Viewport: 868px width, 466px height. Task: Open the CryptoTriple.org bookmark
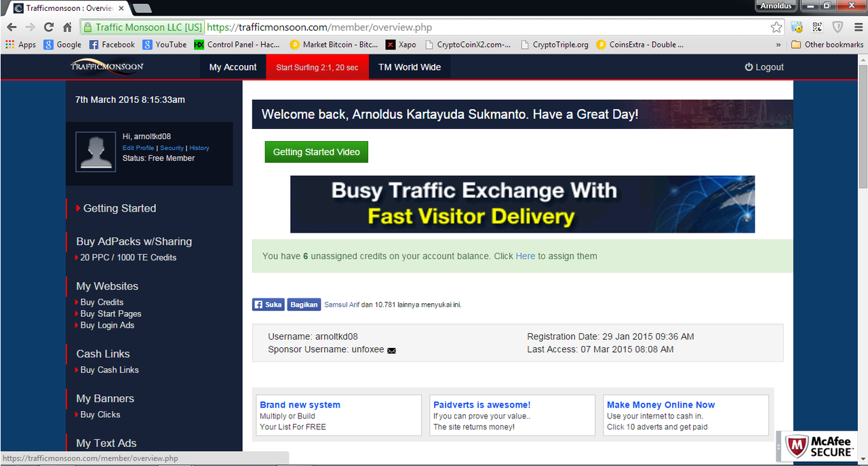555,45
